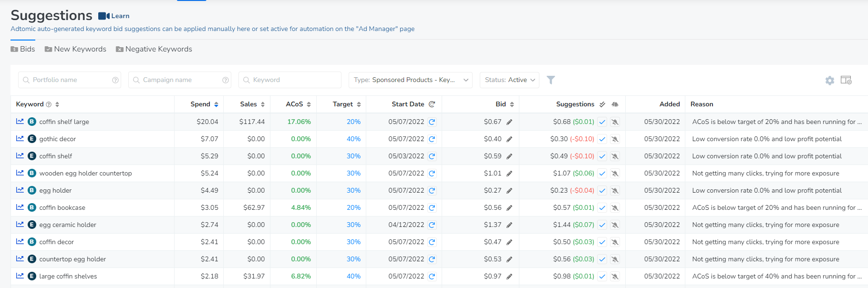Apply the suggestion for 'large coffin shelves'
The height and width of the screenshot is (288, 868).
click(602, 277)
